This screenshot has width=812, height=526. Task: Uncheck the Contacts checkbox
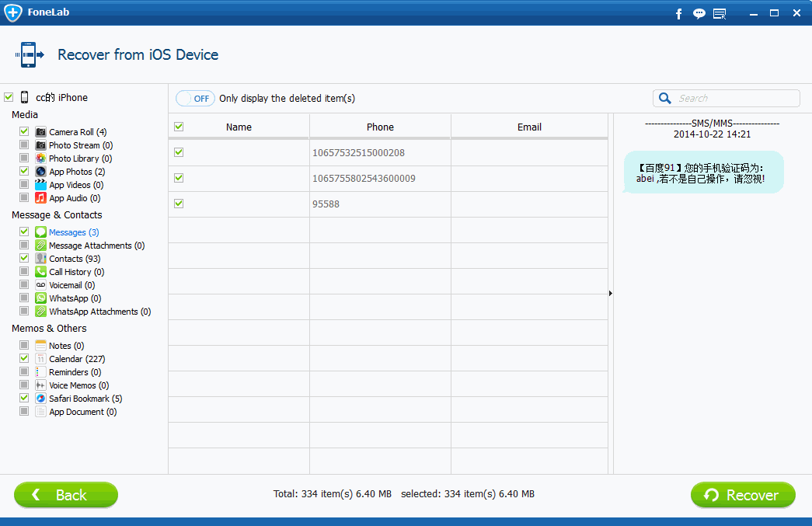24,259
